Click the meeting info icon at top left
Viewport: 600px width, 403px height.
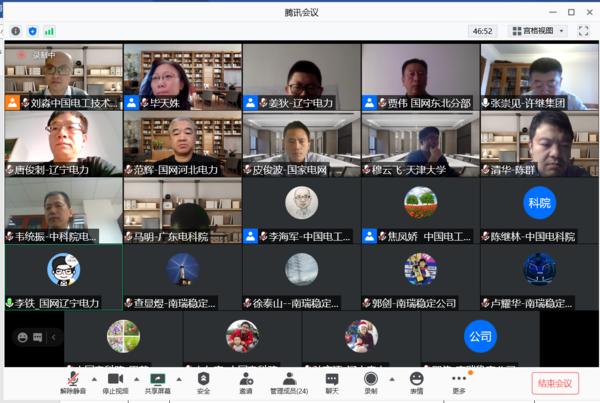(x=16, y=31)
